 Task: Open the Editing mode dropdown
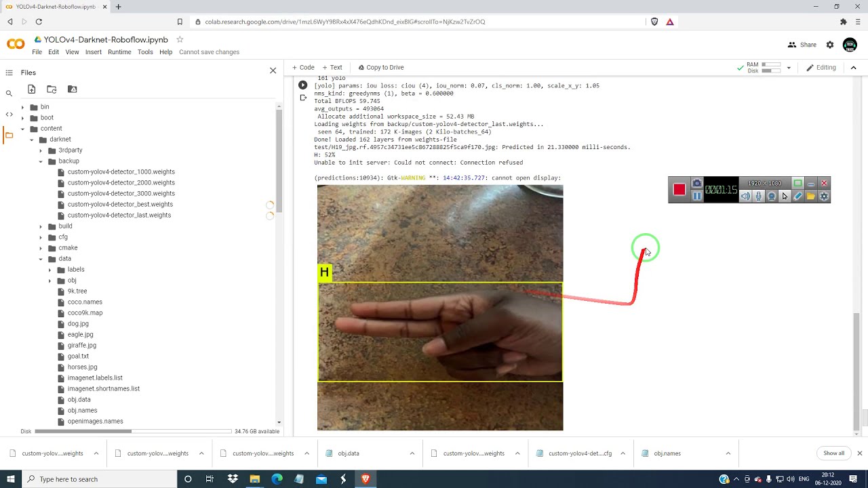[x=821, y=67]
